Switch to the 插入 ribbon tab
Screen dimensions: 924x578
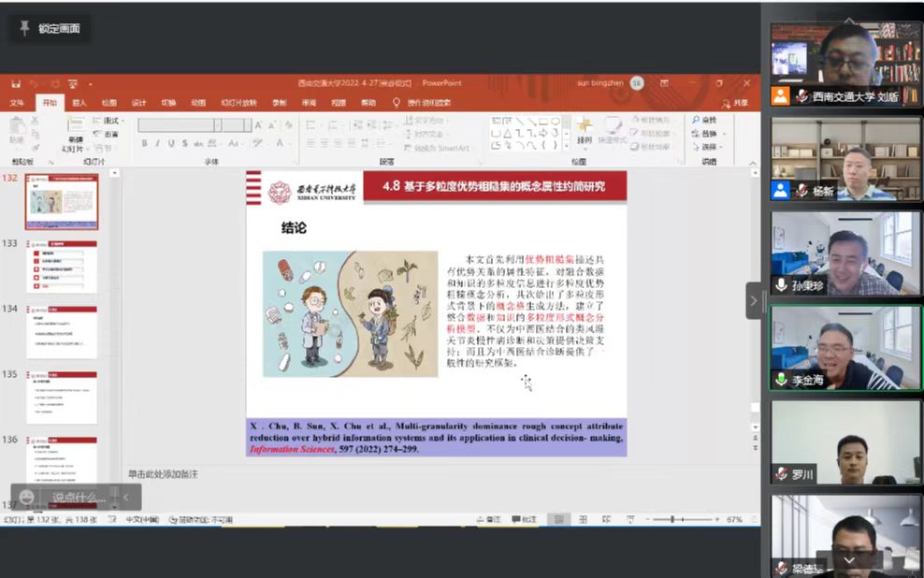tap(79, 103)
